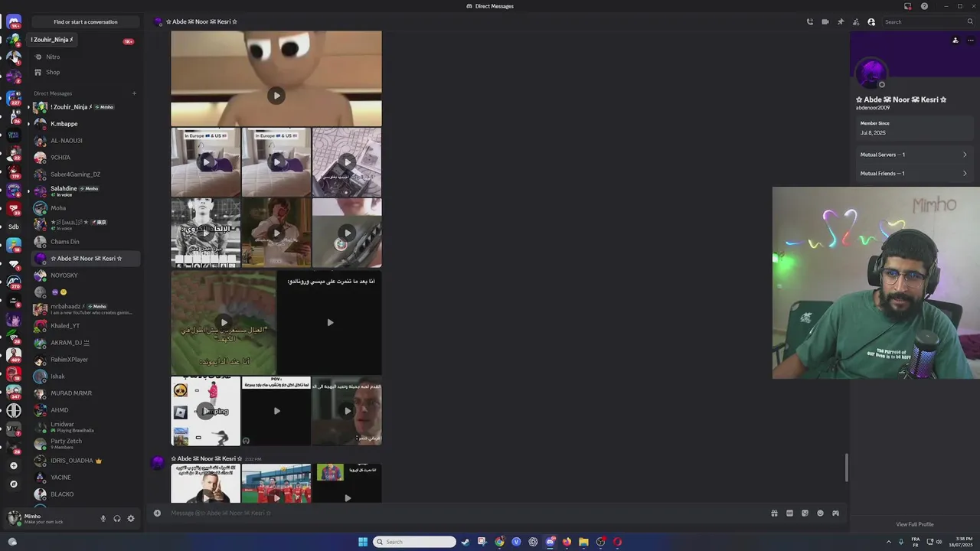Open the Sdb server
This screenshot has height=551, width=980.
(14, 227)
